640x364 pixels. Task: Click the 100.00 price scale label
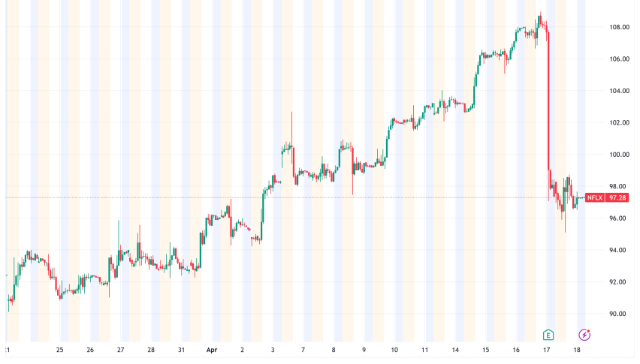[620, 155]
